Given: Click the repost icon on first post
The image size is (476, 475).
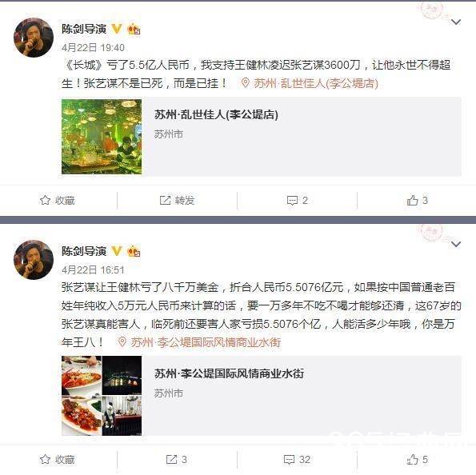Looking at the screenshot, I should tap(165, 201).
